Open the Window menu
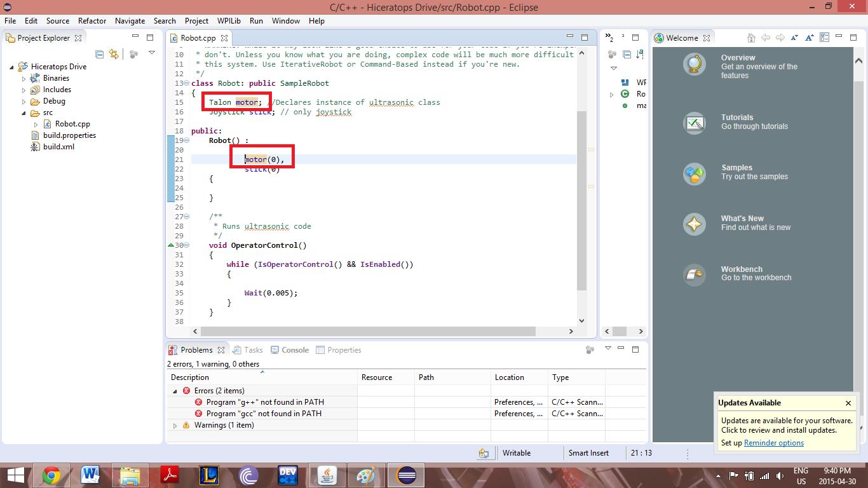 pos(286,21)
